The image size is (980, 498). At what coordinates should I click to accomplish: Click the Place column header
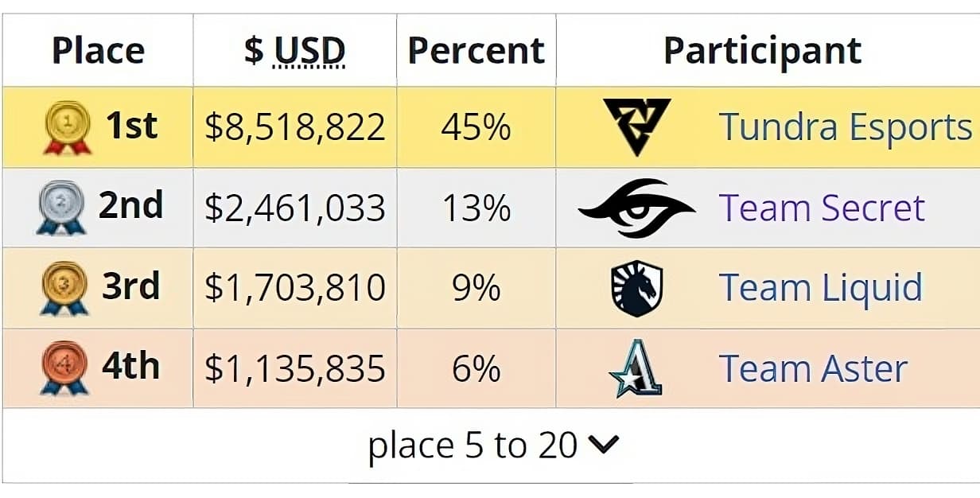(98, 51)
